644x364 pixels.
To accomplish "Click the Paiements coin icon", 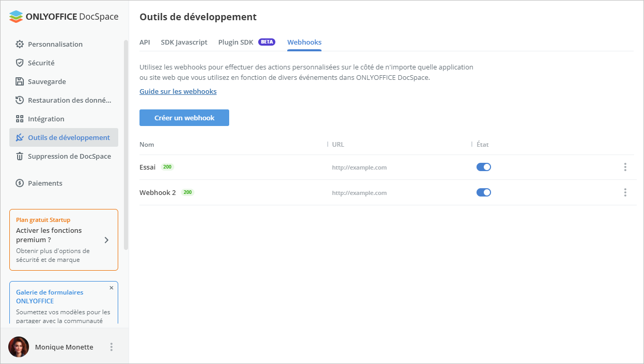I will point(20,183).
